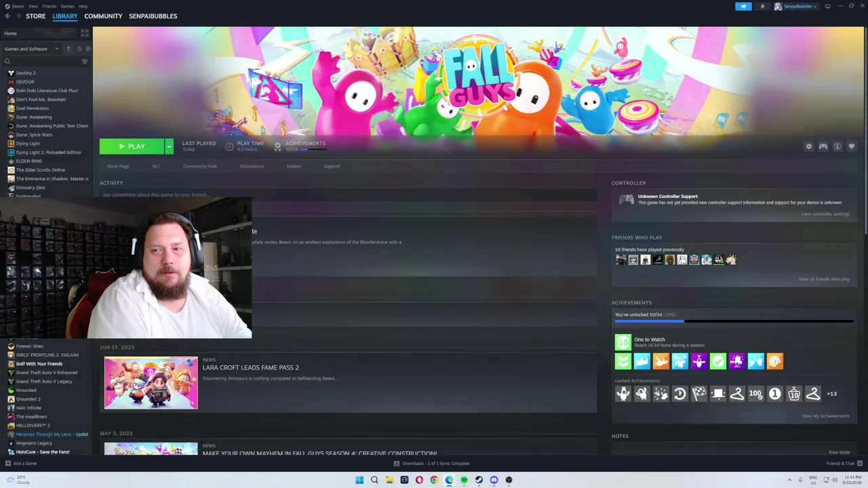
Task: Open Google Chrome from the taskbar
Action: [434, 480]
